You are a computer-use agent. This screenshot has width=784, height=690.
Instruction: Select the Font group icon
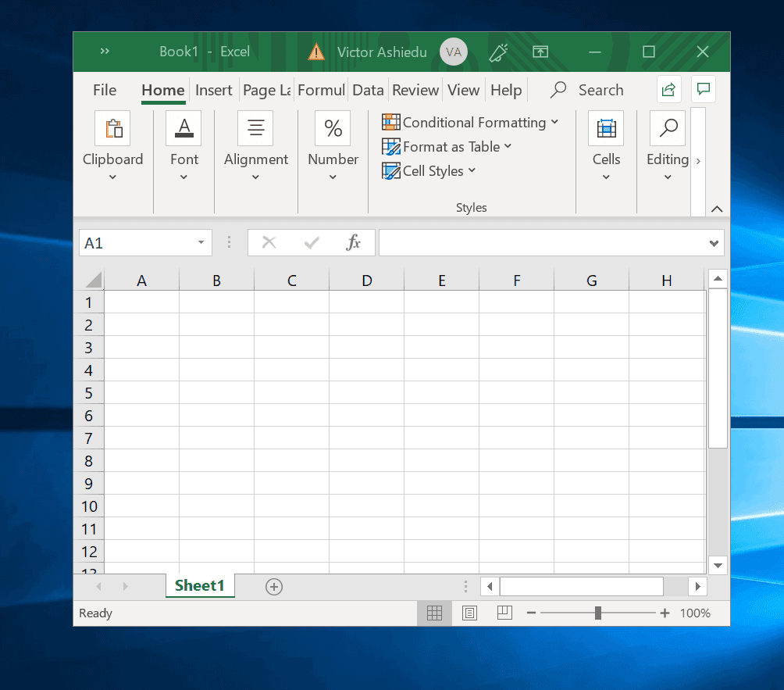coord(184,127)
